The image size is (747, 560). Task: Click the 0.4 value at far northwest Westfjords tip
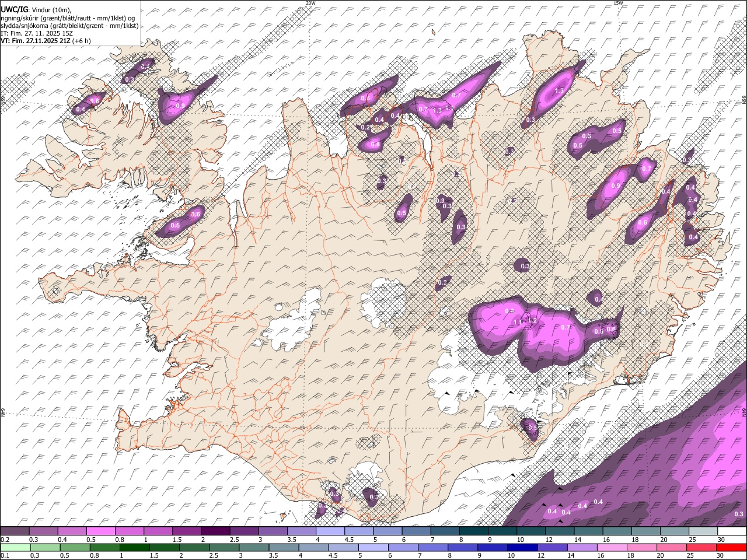(81, 109)
